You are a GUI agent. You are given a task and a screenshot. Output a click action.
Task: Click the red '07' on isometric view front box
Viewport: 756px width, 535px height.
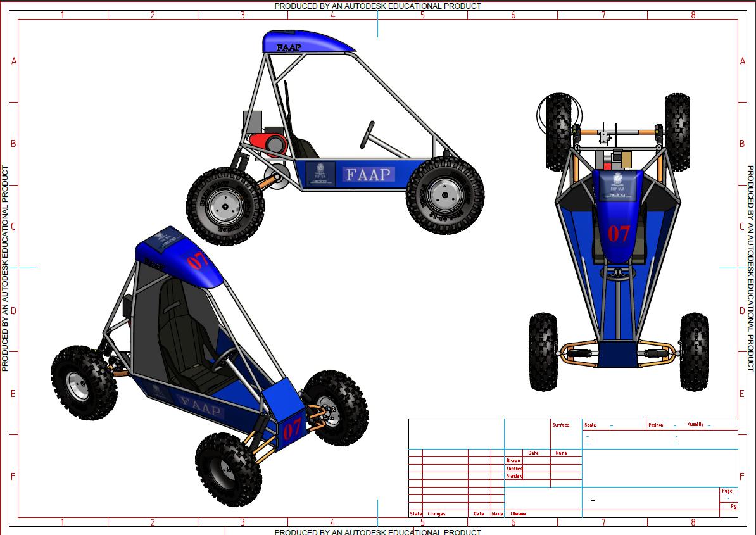point(292,429)
